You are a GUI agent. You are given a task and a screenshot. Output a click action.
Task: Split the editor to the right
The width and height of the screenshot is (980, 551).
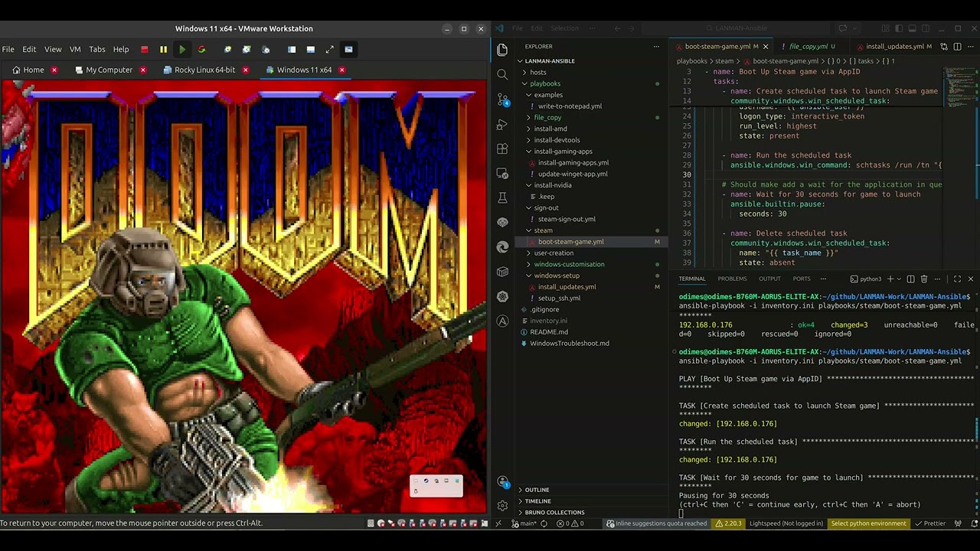click(x=957, y=47)
